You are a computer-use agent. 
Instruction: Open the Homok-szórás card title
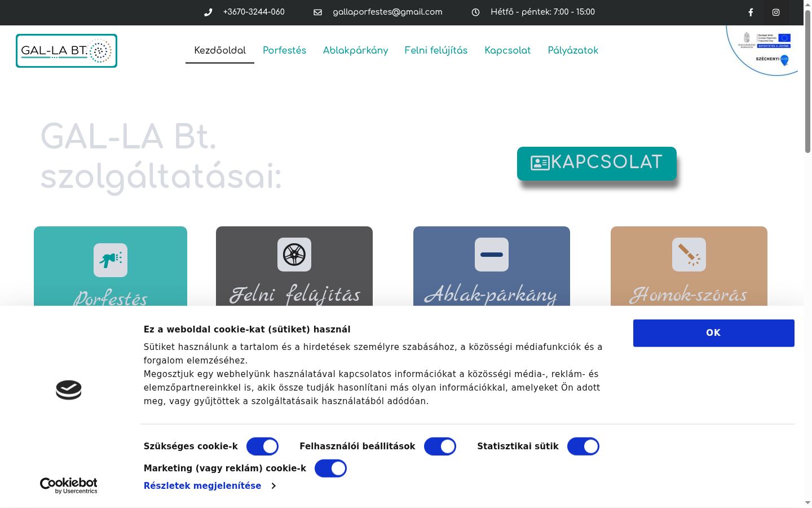(689, 294)
